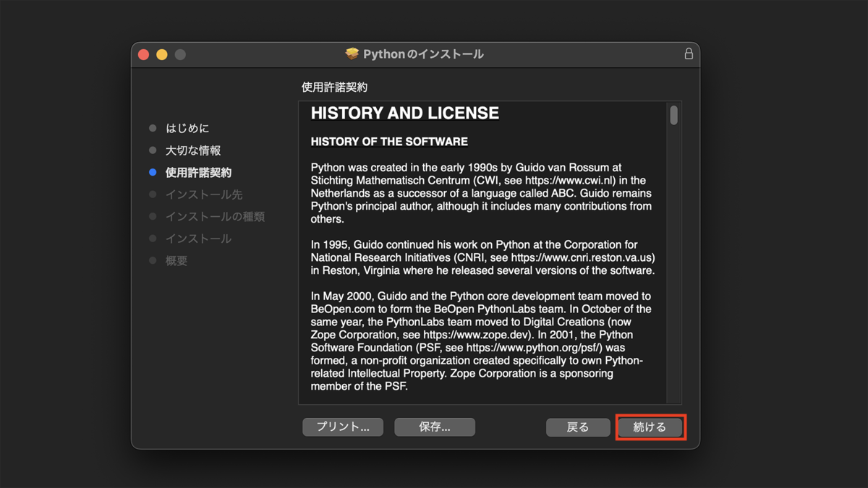Click the 戻る (Back) button
Screen dimensions: 868x488
[x=578, y=427]
